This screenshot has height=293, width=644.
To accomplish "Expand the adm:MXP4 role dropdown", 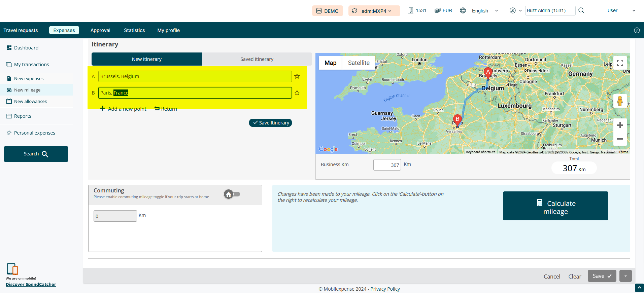I will 374,11.
